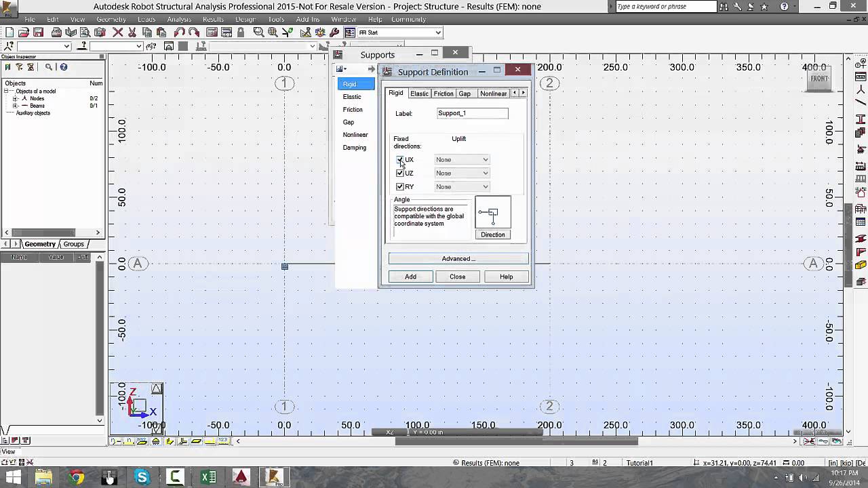Viewport: 868px width, 488px height.
Task: Click the Supports icon in right toolbar
Action: pyautogui.click(x=861, y=148)
